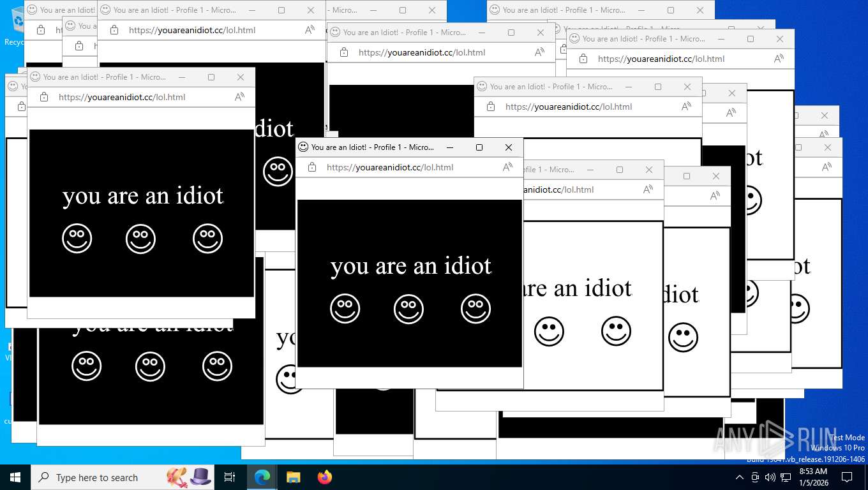This screenshot has width=868, height=490.
Task: Click Microsoft Edge taskbar icon
Action: pyautogui.click(x=262, y=477)
